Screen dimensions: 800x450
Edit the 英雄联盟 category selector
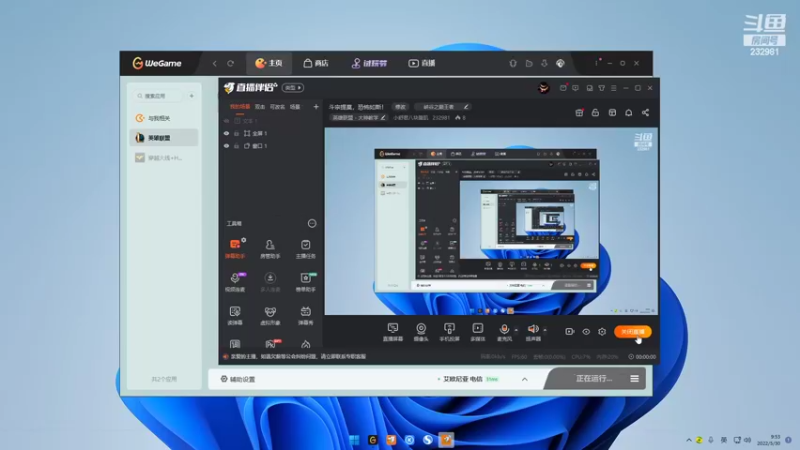click(x=359, y=118)
